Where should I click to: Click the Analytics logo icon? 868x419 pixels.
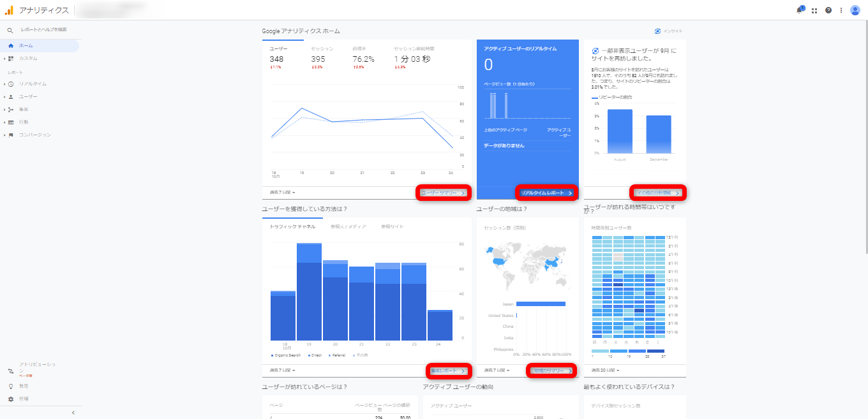pos(9,10)
